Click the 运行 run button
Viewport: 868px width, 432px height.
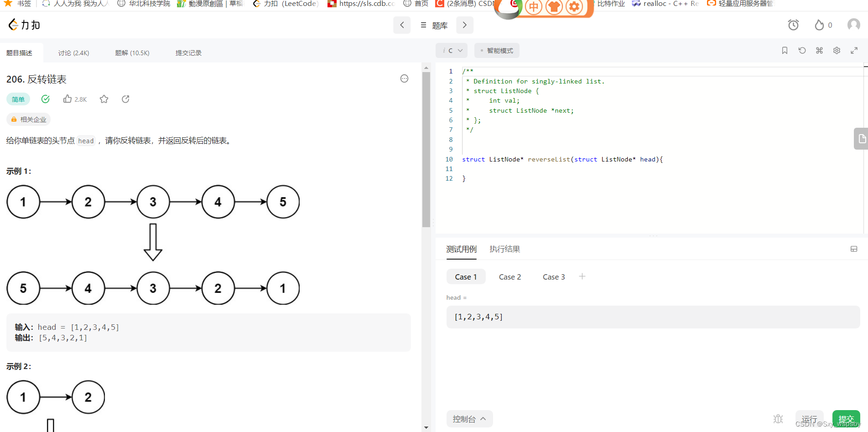point(809,419)
